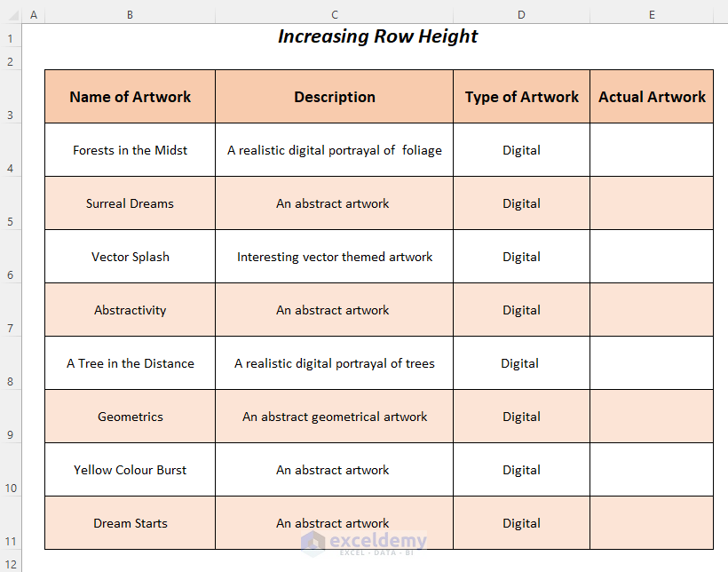Viewport: 728px width, 572px height.
Task: Click the description 'An abstract geometrical artwork'
Action: [335, 416]
